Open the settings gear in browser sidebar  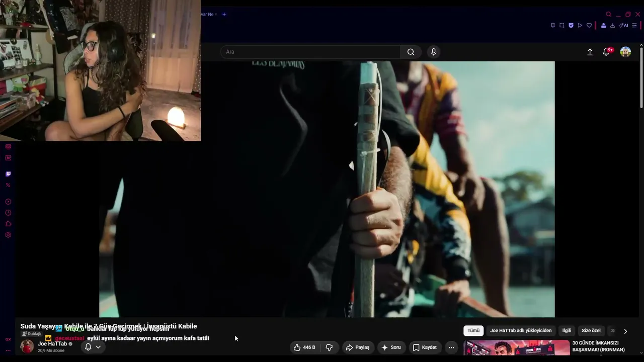(8, 235)
